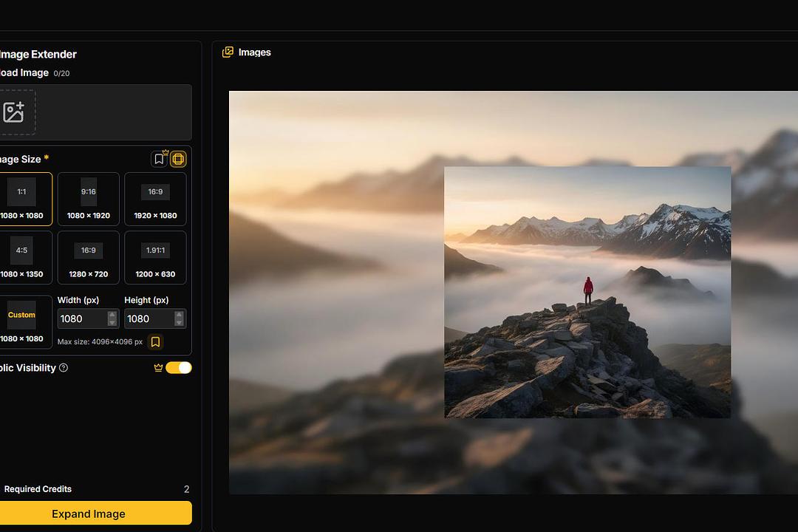The height and width of the screenshot is (532, 798).
Task: Click the Public Visibility help icon
Action: (x=64, y=368)
